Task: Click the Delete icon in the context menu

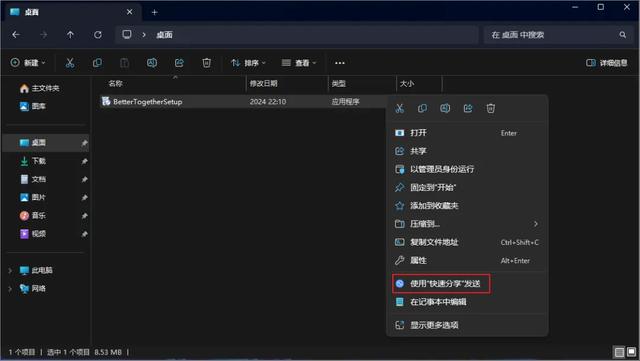Action: (491, 108)
